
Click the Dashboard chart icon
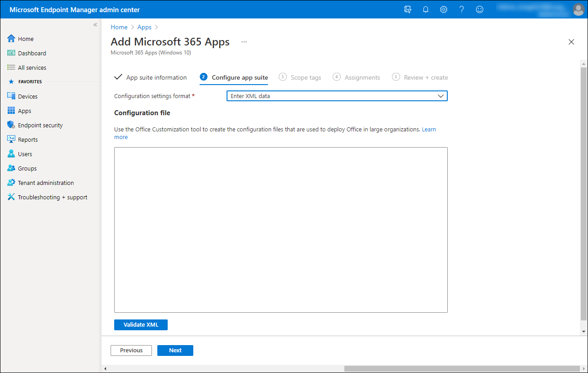click(11, 53)
